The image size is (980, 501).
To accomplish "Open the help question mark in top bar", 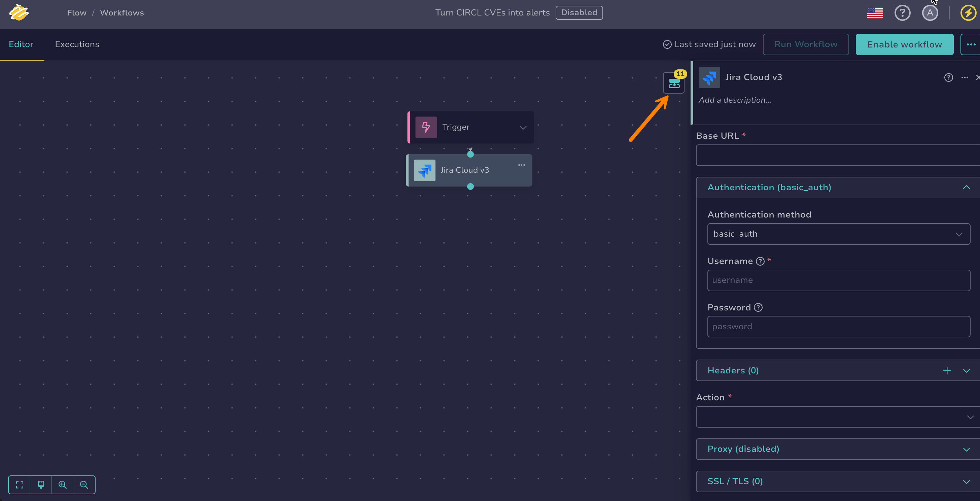I will [902, 13].
